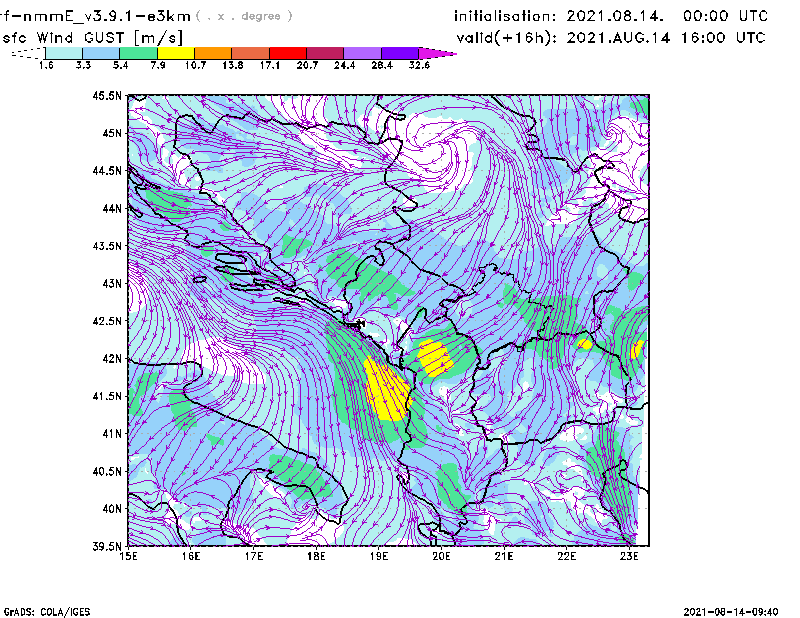The image size is (800, 618).
Task: Click the magenta arrow above 32.6
Action: pyautogui.click(x=437, y=53)
